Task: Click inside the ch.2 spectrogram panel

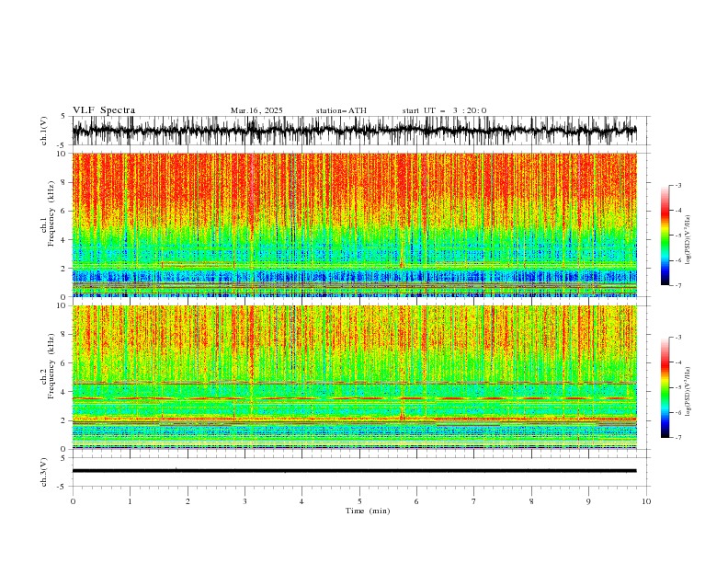Action: pos(355,377)
